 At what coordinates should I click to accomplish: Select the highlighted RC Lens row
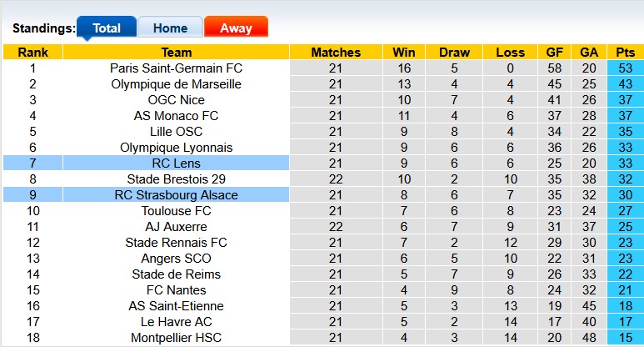176,163
